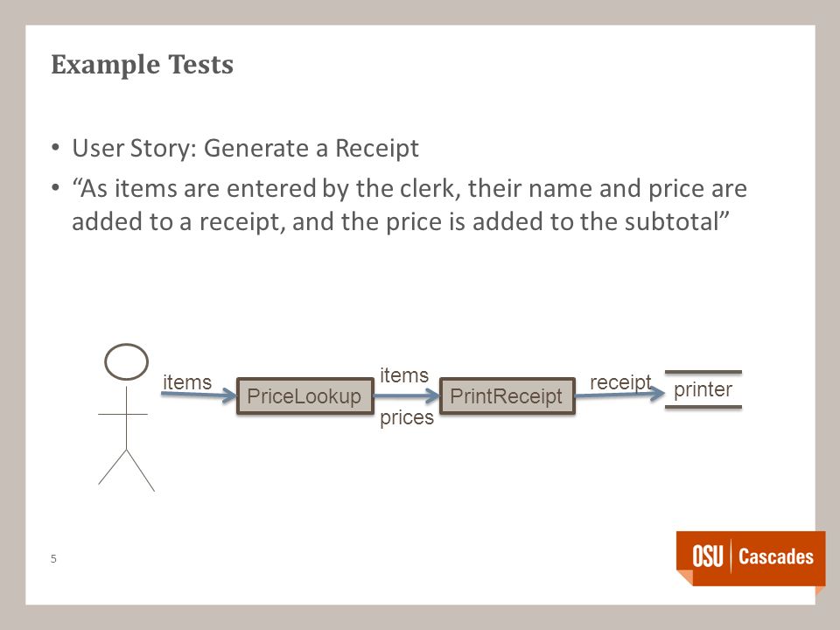The height and width of the screenshot is (630, 840).
Task: Click the arrow between PriceLookup and PrintReceipt
Action: click(x=407, y=396)
